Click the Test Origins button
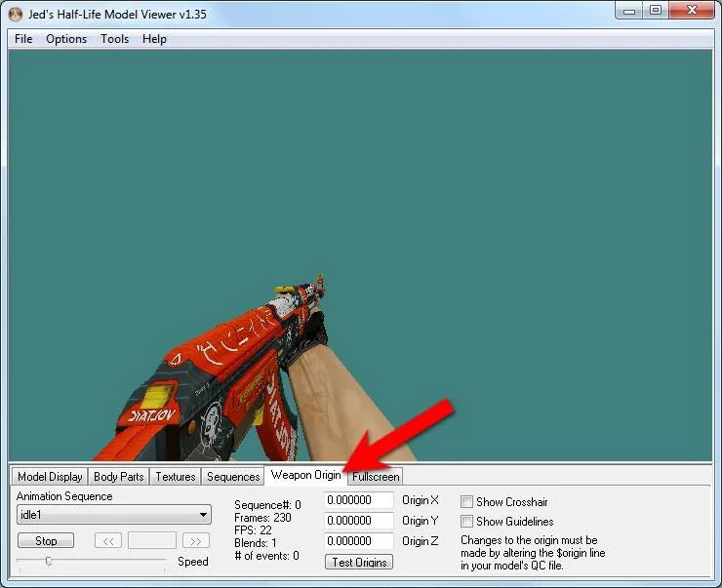Viewport: 722px width, 588px height. point(359,562)
